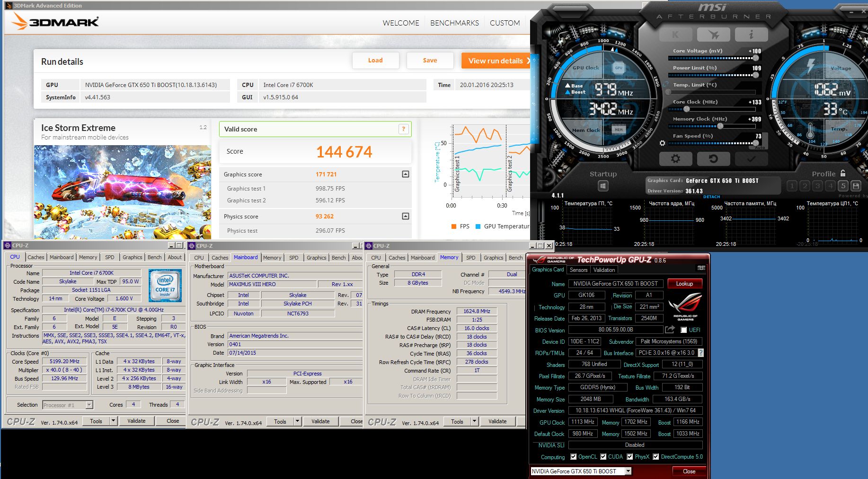The width and height of the screenshot is (868, 479).
Task: Click Validate button in first CPU-Z
Action: coord(136,421)
